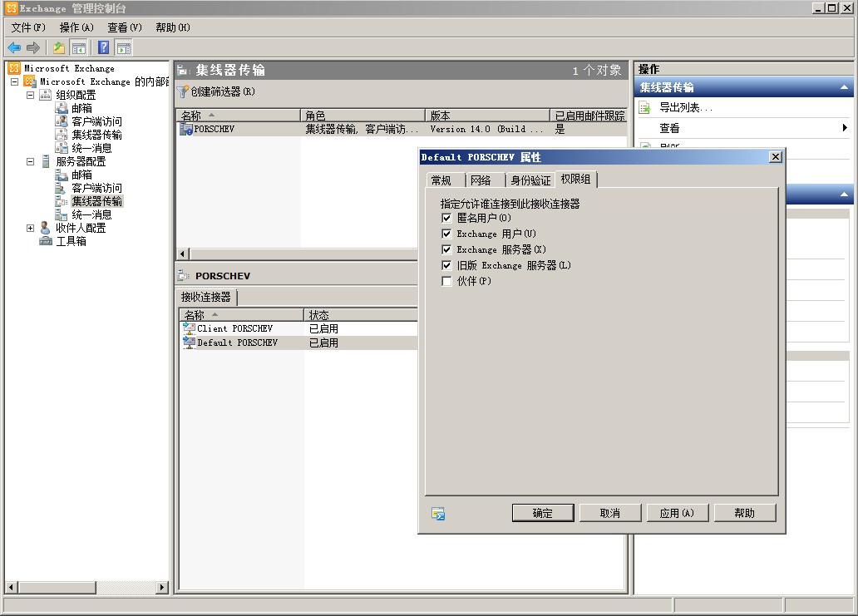
Task: Click the PORSCHEV server icon in the list
Action: pyautogui.click(x=186, y=129)
